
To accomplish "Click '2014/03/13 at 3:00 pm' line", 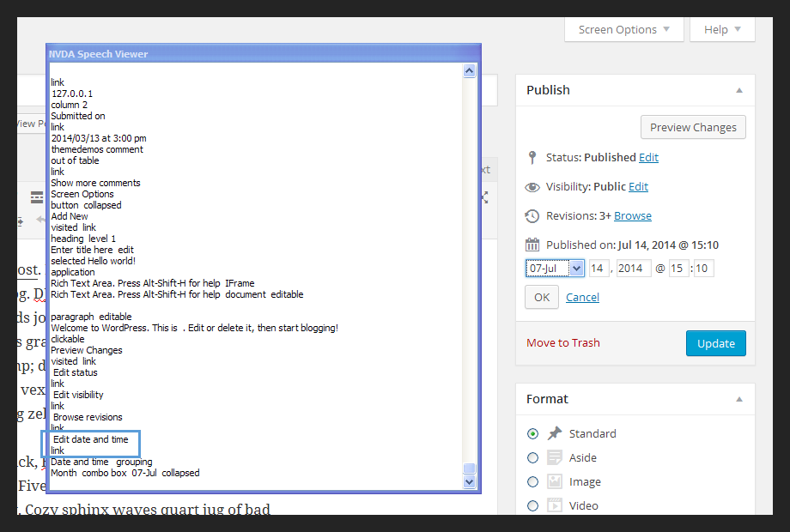I will tap(99, 138).
